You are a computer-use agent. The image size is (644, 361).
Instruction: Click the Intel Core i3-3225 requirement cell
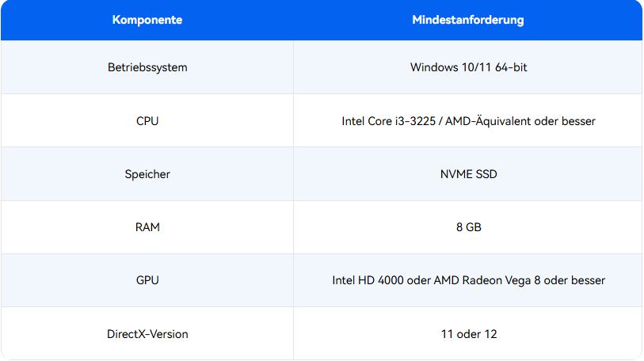coord(468,121)
